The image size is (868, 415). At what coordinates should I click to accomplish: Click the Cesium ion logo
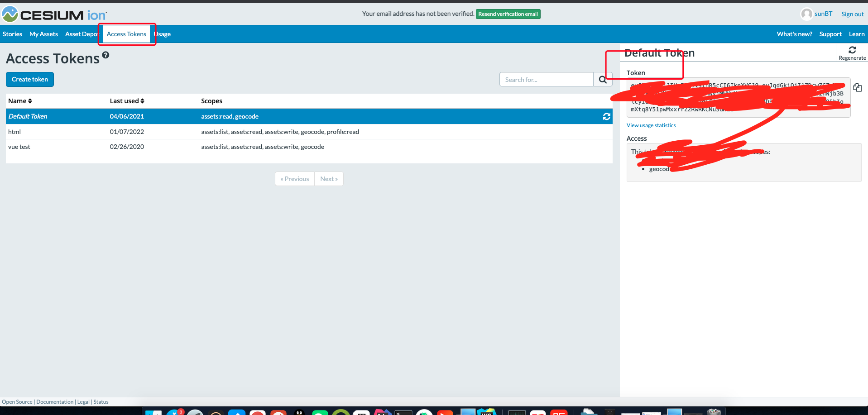point(54,14)
